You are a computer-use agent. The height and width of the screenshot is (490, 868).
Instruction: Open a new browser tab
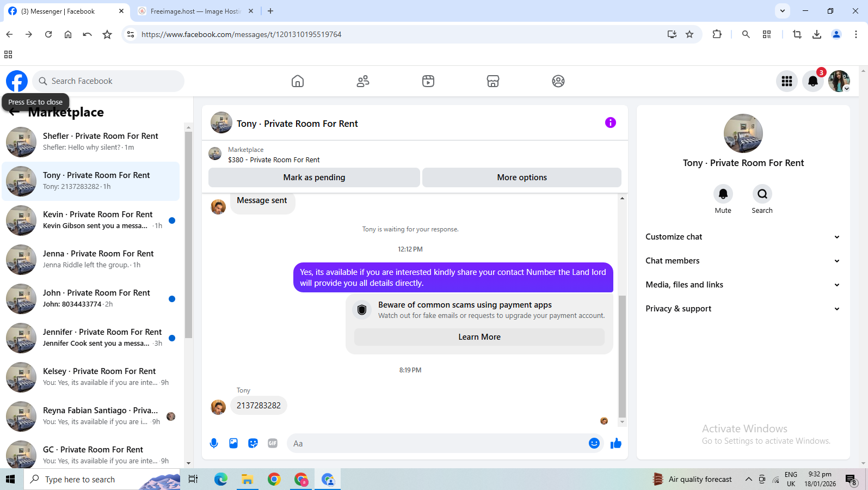270,11
